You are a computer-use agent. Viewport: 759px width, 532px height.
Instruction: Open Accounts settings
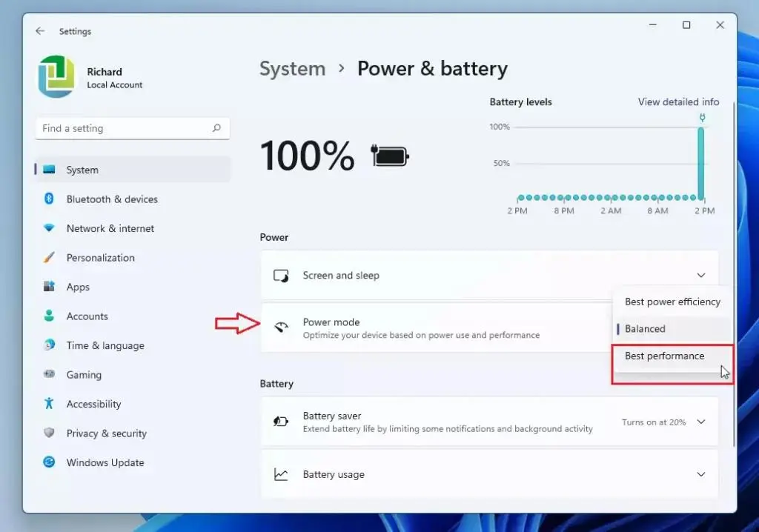[133, 316]
